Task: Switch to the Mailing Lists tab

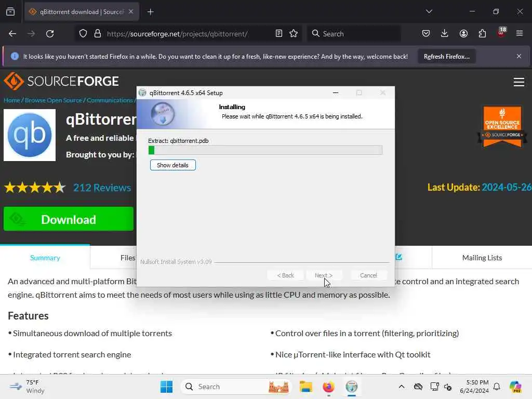Action: (x=482, y=258)
